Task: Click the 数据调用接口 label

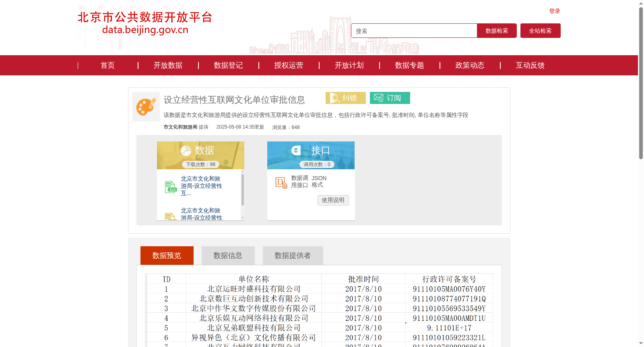Action: (299, 182)
